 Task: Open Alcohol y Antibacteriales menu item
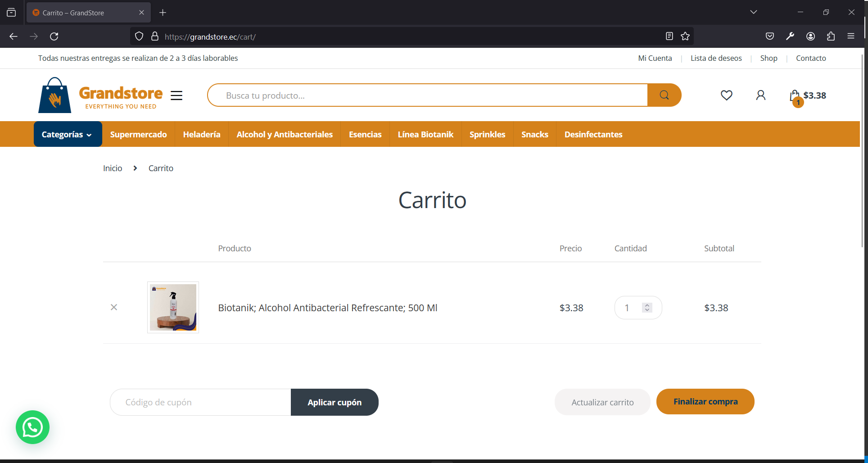tap(285, 134)
